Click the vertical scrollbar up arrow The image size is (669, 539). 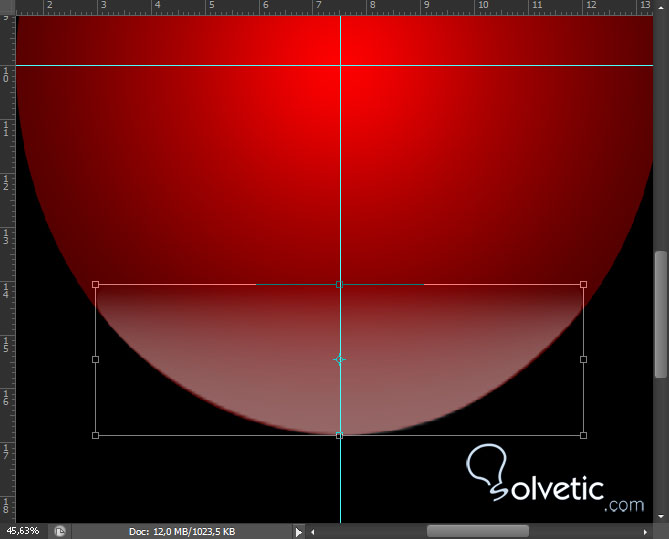tap(661, 8)
